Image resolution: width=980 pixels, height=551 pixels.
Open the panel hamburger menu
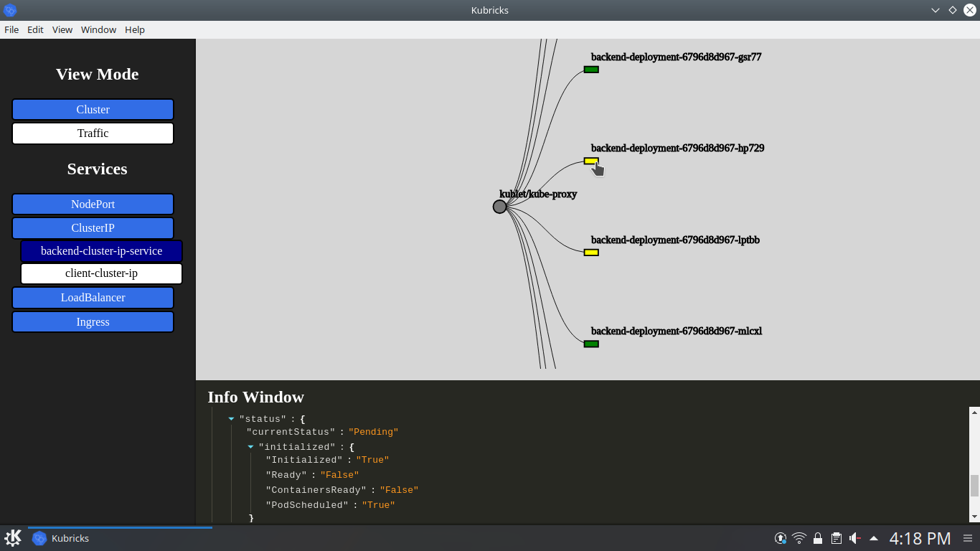(967, 538)
